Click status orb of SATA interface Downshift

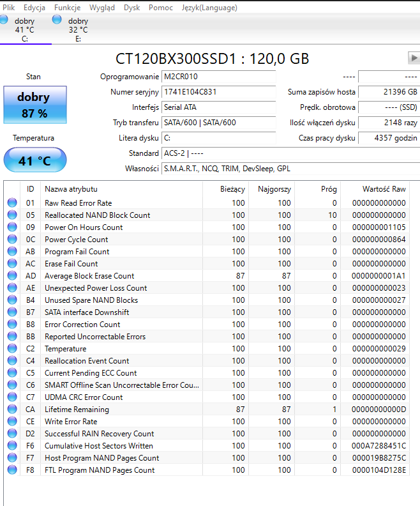coord(12,312)
